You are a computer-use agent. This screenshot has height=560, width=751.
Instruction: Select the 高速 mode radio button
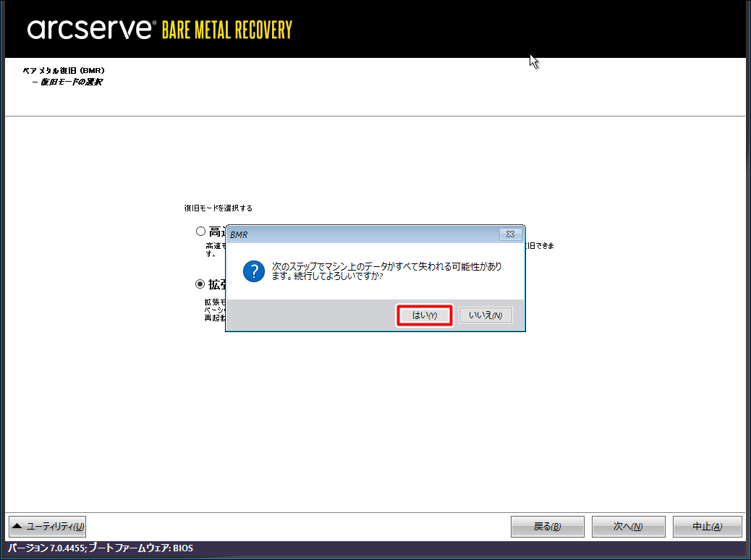(200, 232)
